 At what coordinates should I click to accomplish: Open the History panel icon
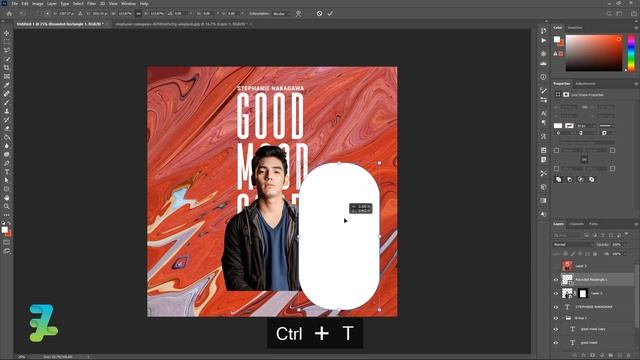point(543,31)
